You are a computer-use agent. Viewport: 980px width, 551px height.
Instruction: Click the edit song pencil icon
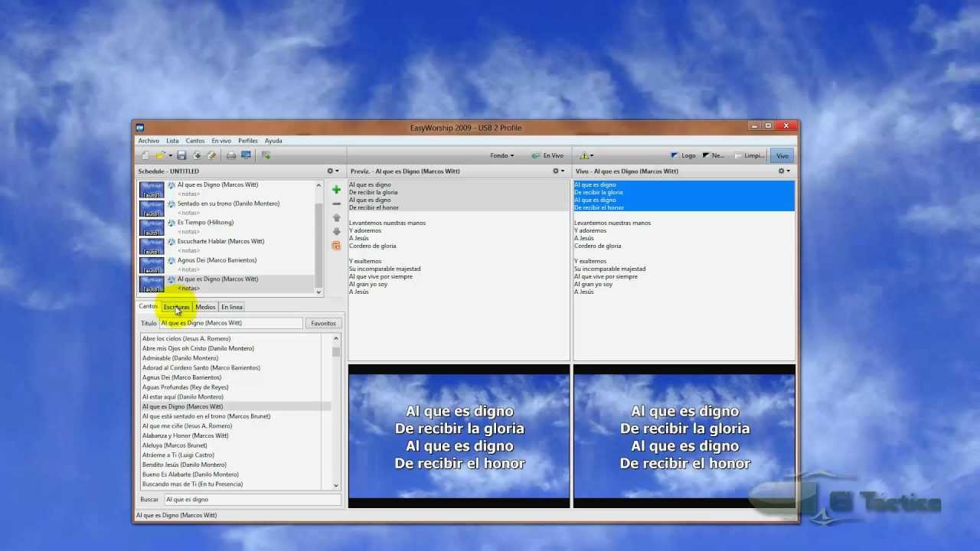point(212,155)
